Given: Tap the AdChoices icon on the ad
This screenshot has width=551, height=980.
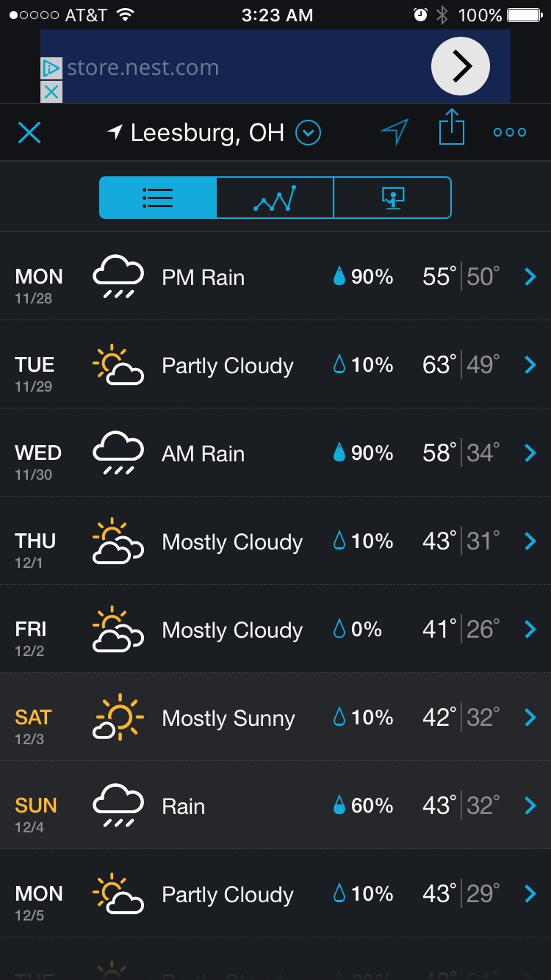Looking at the screenshot, I should coord(51,68).
